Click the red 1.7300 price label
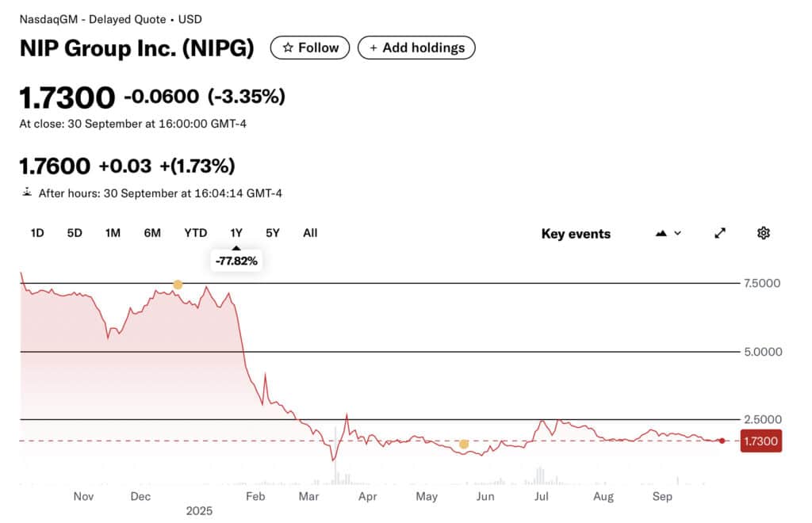 coord(760,441)
